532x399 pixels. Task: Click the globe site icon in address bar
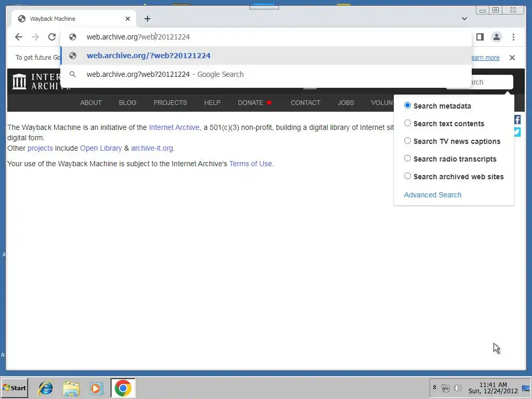pos(73,37)
